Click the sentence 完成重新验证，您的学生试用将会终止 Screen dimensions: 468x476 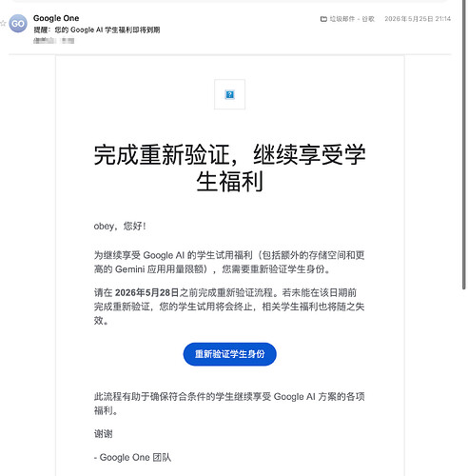click(174, 307)
